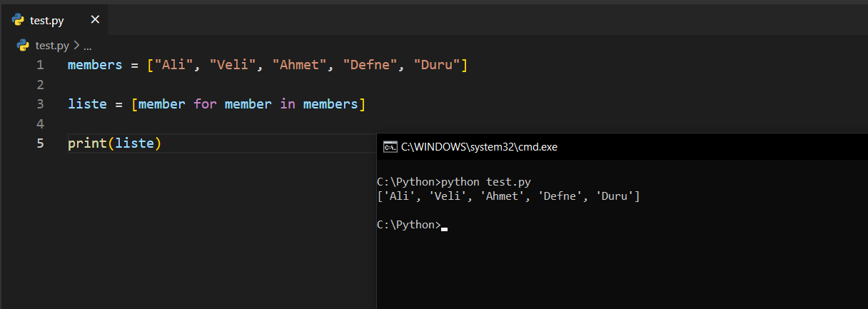868x309 pixels.
Task: Open the breadcrumb ellipsis symbol list
Action: 88,45
